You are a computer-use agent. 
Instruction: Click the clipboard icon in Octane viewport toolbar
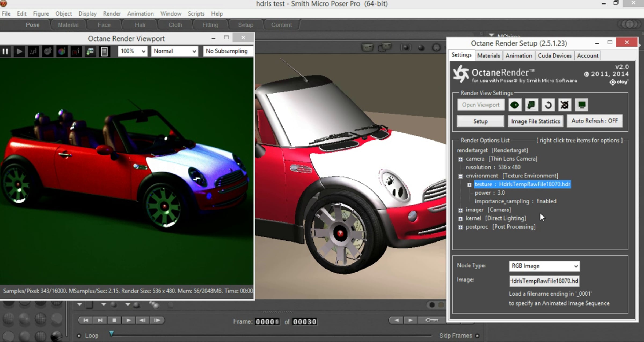click(x=104, y=51)
